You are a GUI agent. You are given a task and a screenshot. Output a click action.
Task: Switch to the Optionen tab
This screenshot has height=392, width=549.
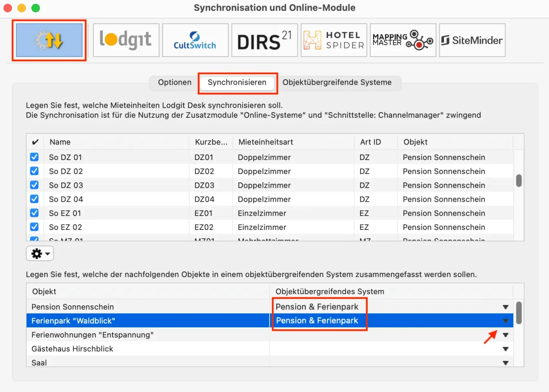[x=175, y=82]
